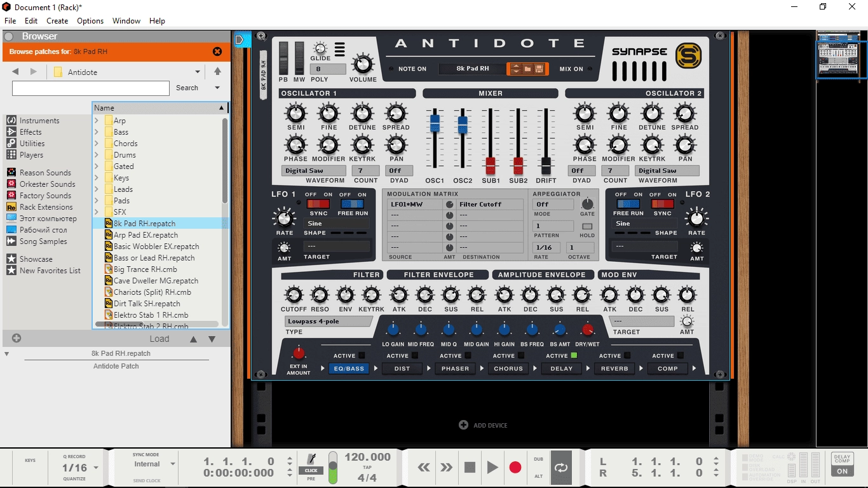Expand the Arp folder
This screenshot has width=868, height=488.
(97, 121)
